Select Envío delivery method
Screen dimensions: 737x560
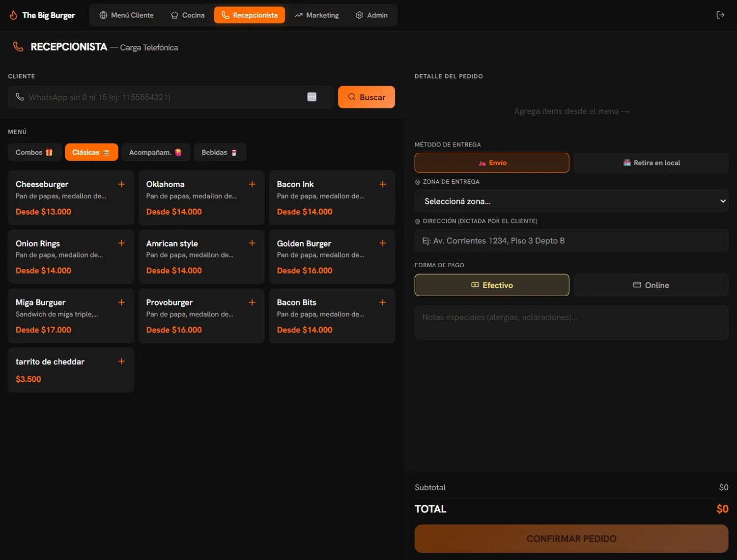click(492, 163)
